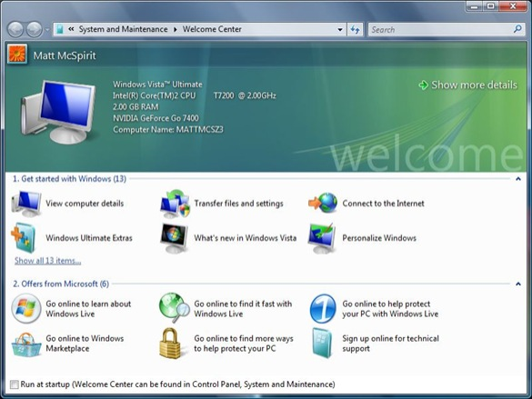Click the Windows Marketplace basket icon
Viewport: 532px width, 399px height.
coord(26,344)
